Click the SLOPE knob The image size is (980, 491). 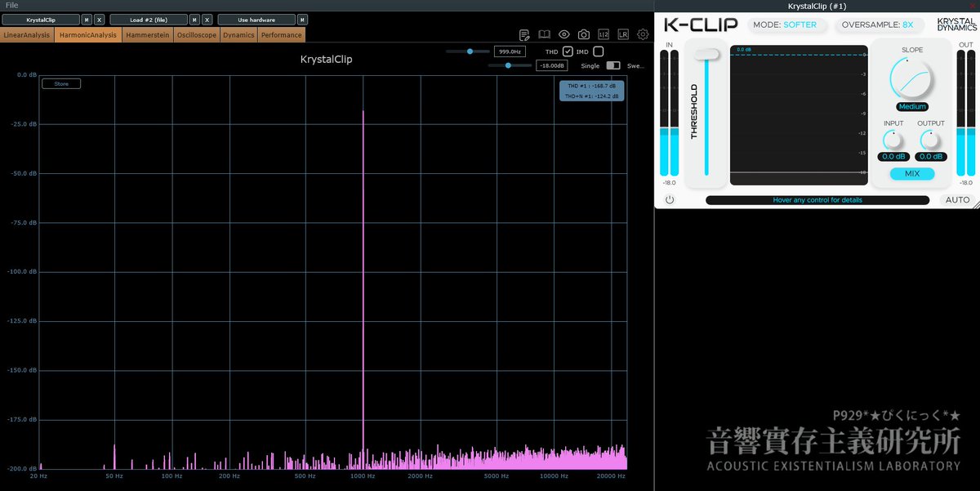912,79
